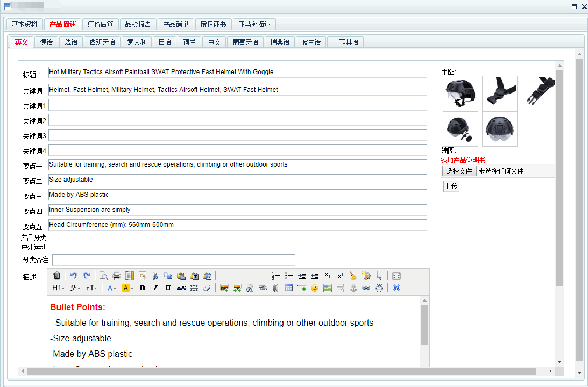This screenshot has height=387, width=588.
Task: Open the highlight background color picker
Action: pos(127,288)
